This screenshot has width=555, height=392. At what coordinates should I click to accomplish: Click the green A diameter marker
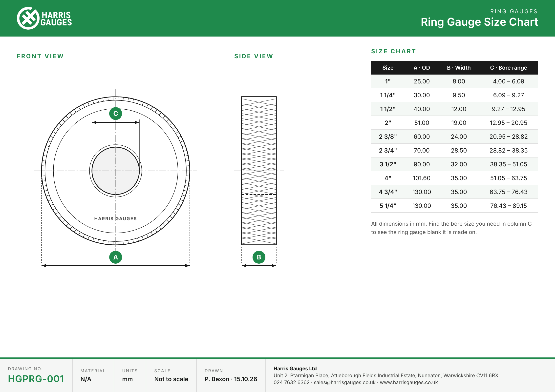coord(116,257)
